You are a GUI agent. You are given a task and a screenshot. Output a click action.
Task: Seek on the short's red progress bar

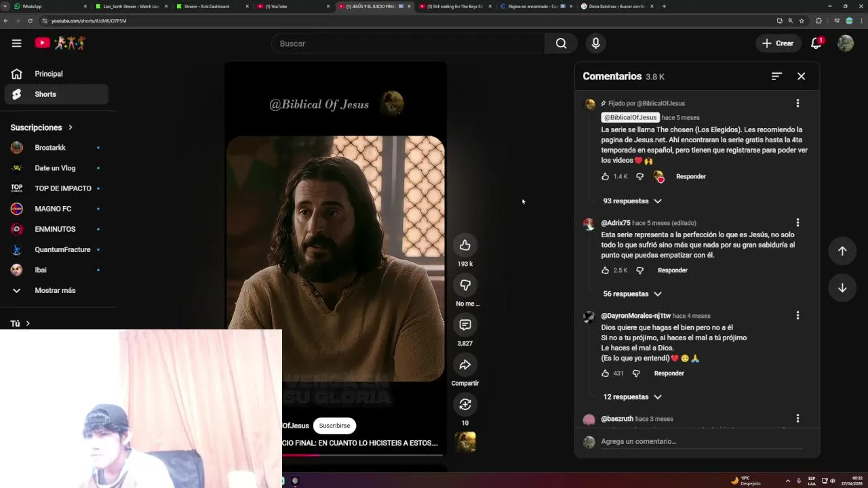[x=362, y=455]
